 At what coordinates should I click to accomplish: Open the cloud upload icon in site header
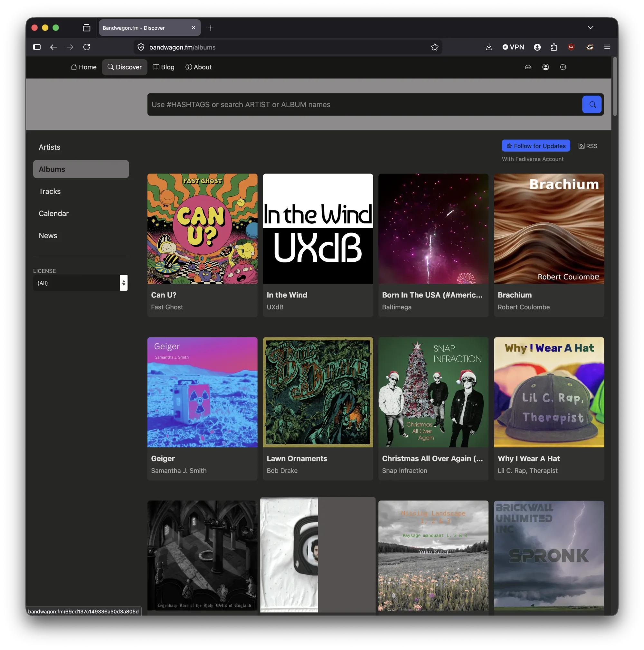click(528, 67)
